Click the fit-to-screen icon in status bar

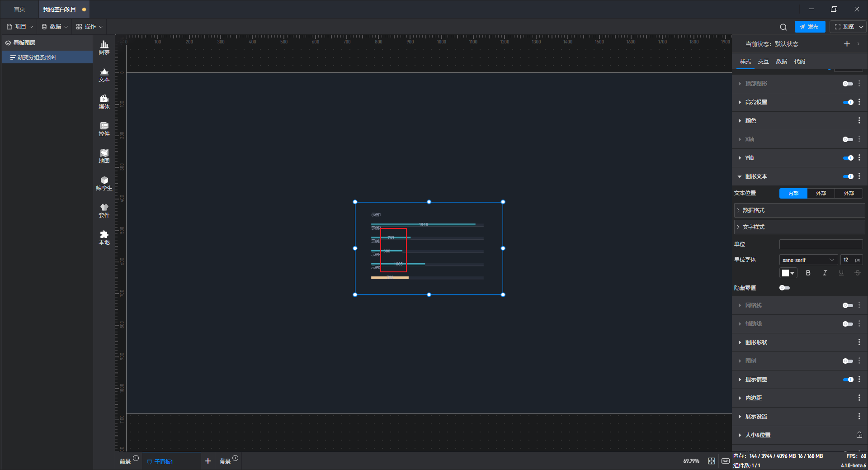[x=712, y=461]
